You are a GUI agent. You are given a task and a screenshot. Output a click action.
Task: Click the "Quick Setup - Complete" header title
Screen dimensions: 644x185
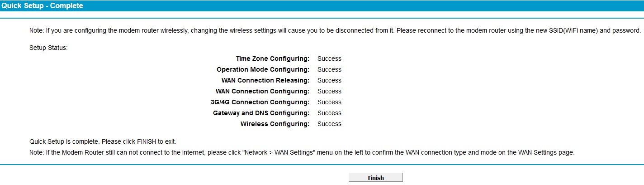pyautogui.click(x=42, y=6)
